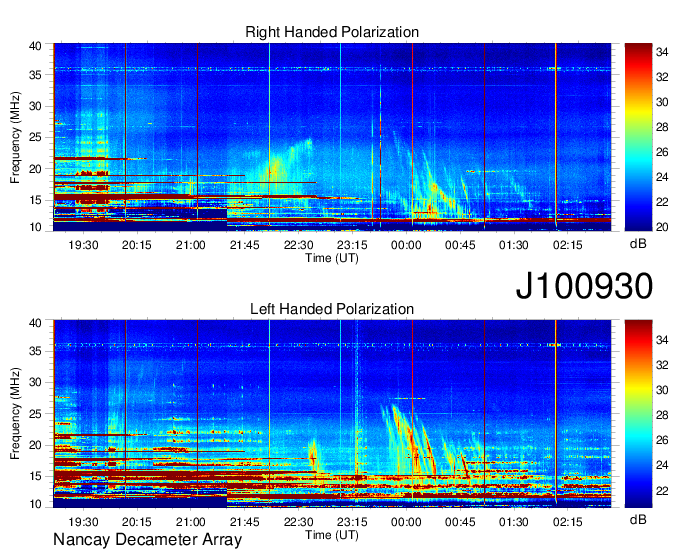
Task: Click the "34" tick on the right-handed colorbar
Action: click(662, 52)
